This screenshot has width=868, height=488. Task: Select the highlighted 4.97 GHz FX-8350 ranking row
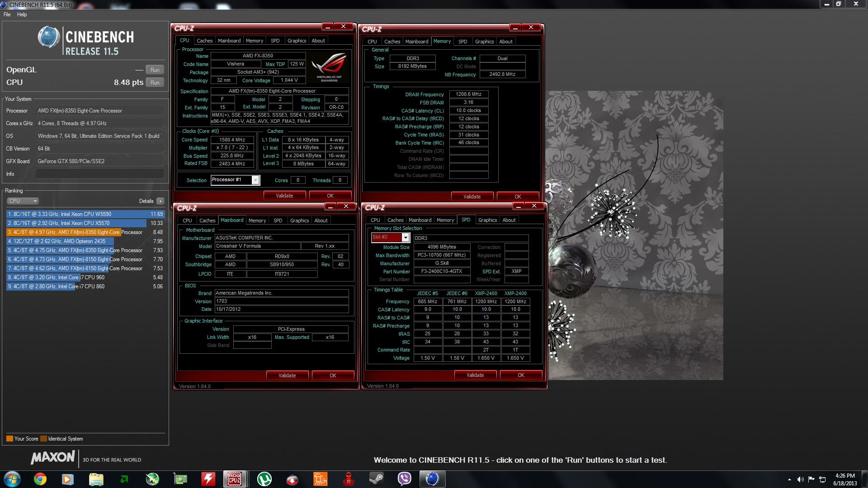point(85,232)
